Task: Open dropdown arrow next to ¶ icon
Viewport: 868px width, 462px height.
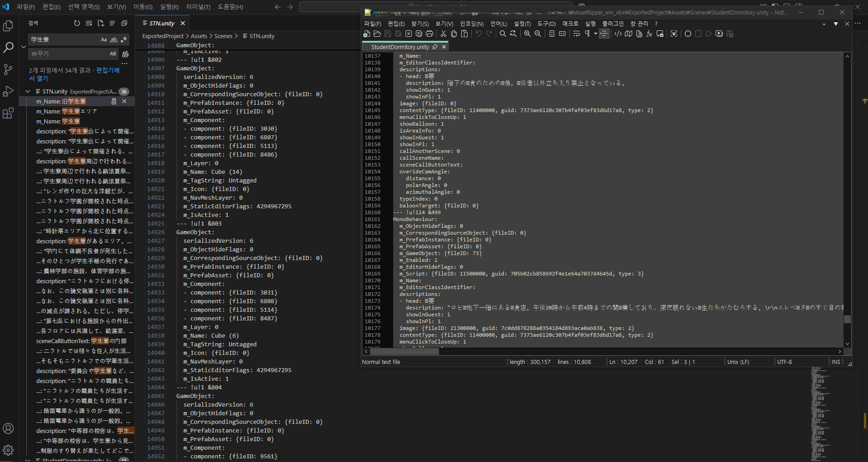Action: [595, 34]
